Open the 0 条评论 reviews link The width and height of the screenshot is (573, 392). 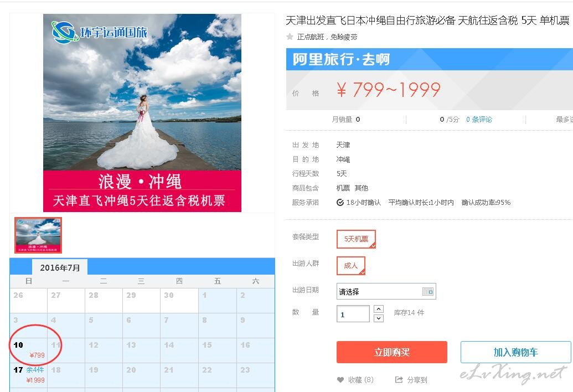click(x=479, y=120)
